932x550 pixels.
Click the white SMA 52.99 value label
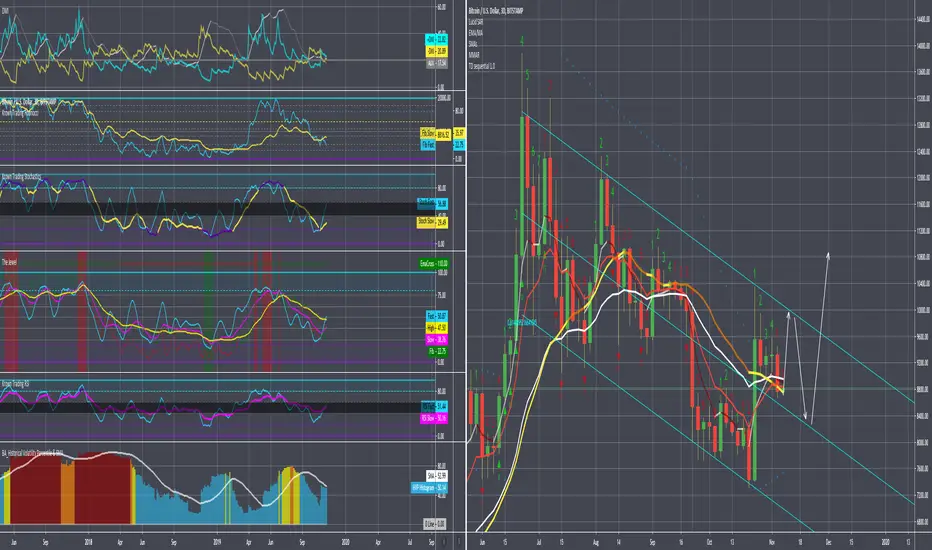[437, 476]
